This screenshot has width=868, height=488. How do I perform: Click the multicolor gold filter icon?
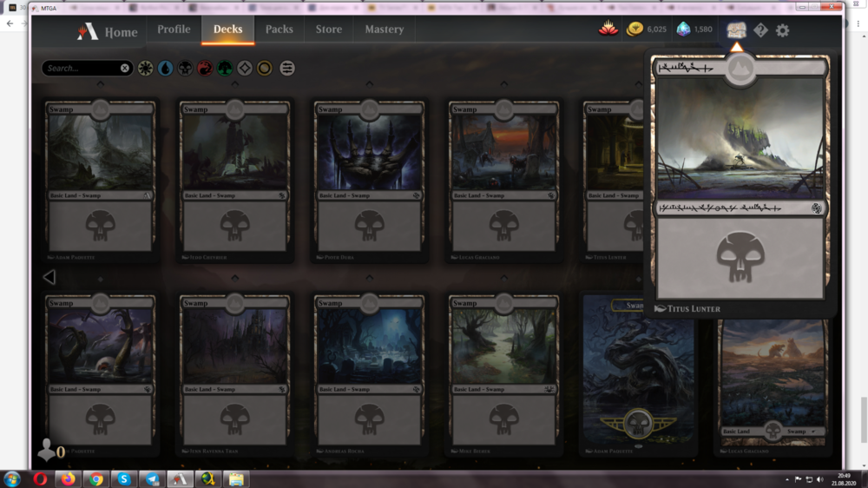coord(265,68)
